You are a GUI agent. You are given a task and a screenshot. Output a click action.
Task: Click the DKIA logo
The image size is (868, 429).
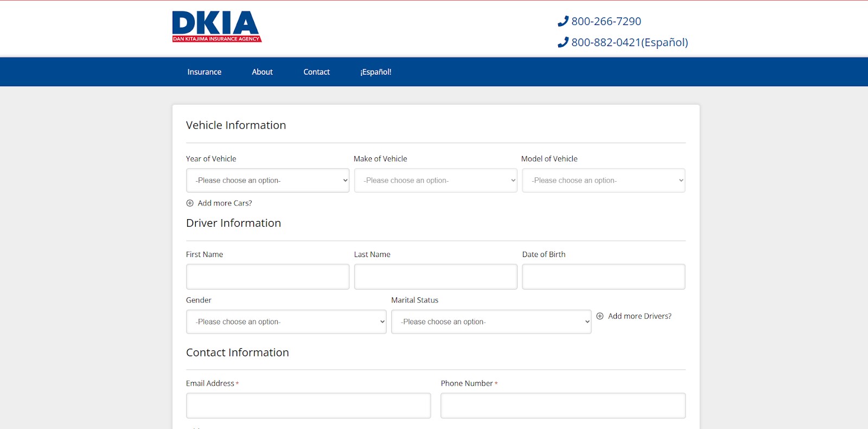click(x=217, y=27)
